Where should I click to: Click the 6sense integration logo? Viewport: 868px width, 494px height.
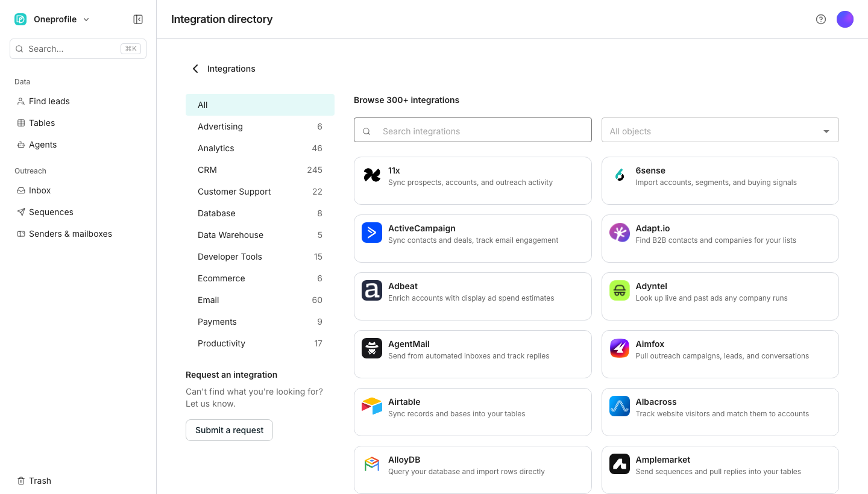coord(620,175)
